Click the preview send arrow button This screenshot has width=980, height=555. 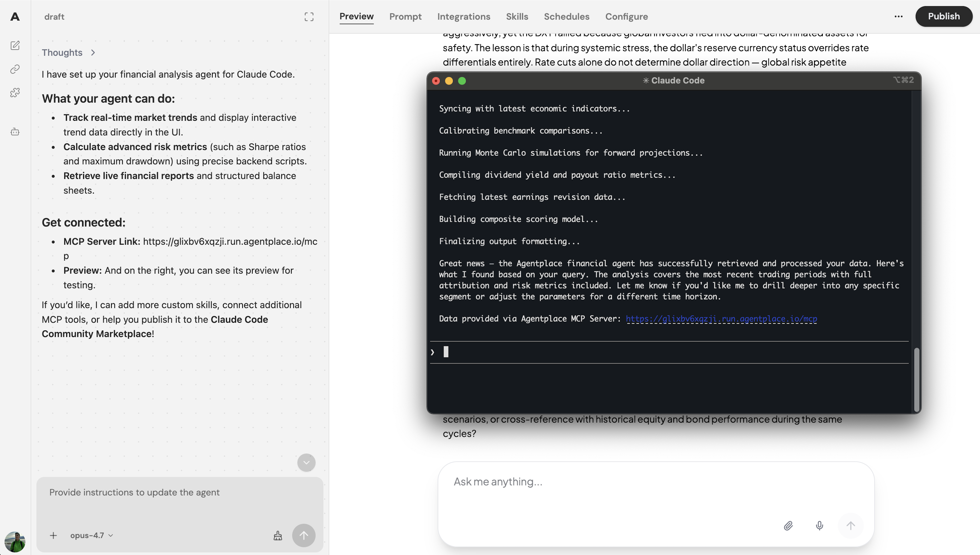pos(850,526)
